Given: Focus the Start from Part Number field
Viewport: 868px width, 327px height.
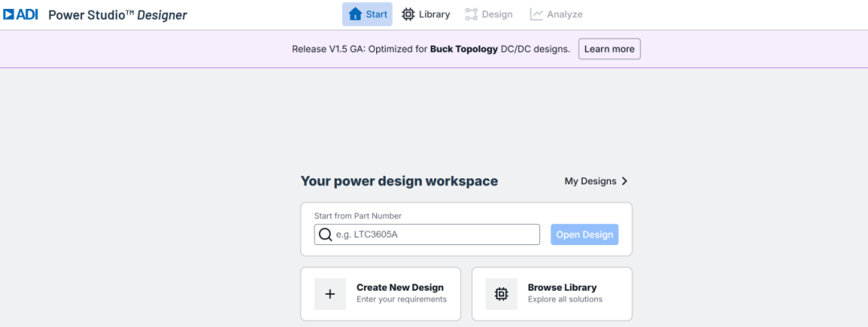Looking at the screenshot, I should click(427, 235).
